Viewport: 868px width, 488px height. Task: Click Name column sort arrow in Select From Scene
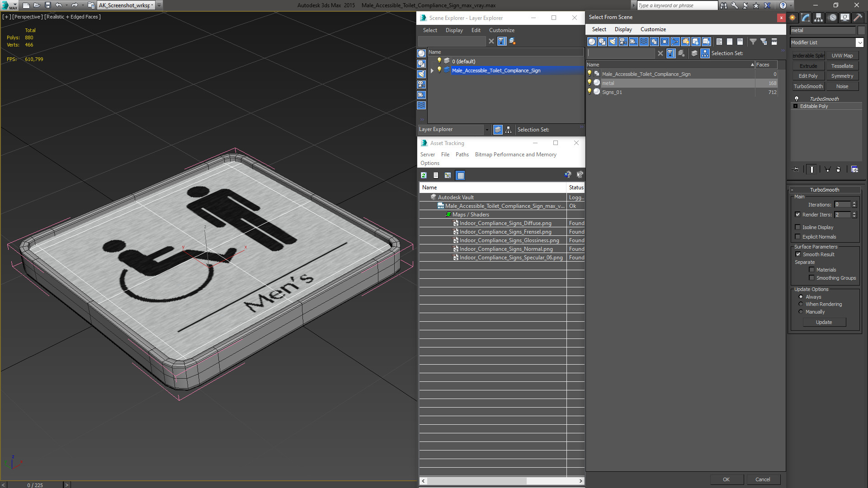click(752, 65)
